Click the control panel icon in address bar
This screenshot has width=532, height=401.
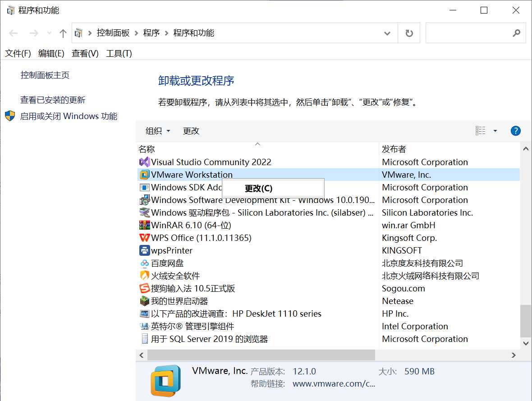pyautogui.click(x=78, y=33)
